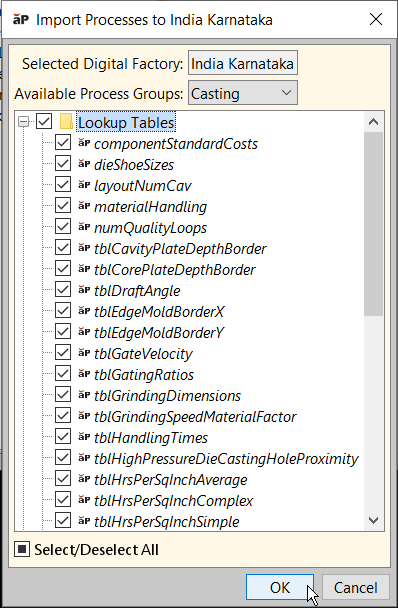Image resolution: width=398 pixels, height=608 pixels.
Task: Click the aP icon beside tblGatingRatios
Action: pyautogui.click(x=84, y=373)
